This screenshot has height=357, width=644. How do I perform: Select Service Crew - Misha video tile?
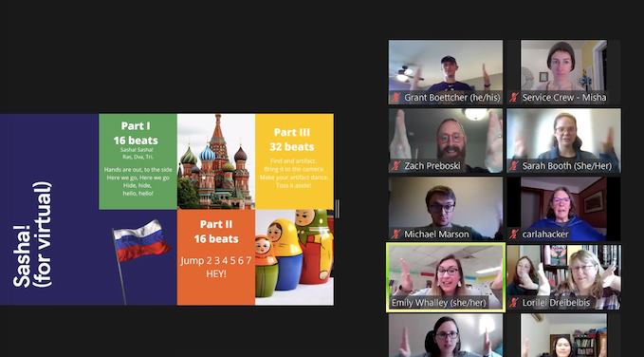tap(563, 72)
